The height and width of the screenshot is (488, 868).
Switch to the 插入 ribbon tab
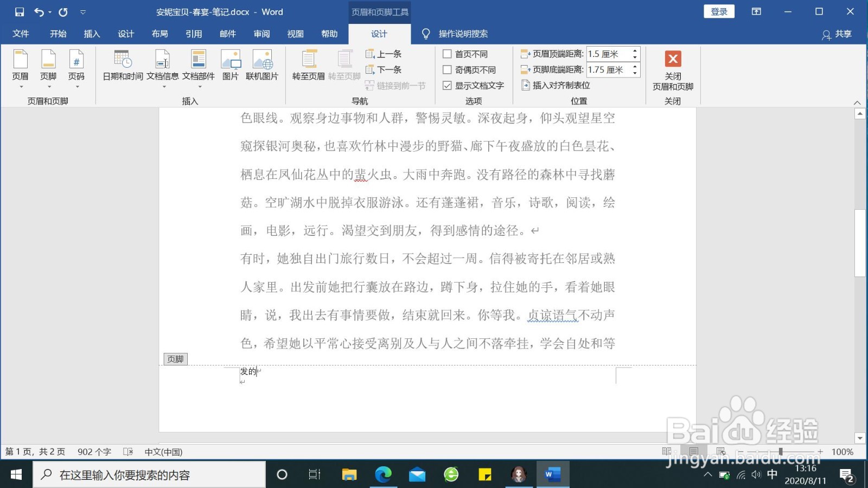tap(91, 34)
